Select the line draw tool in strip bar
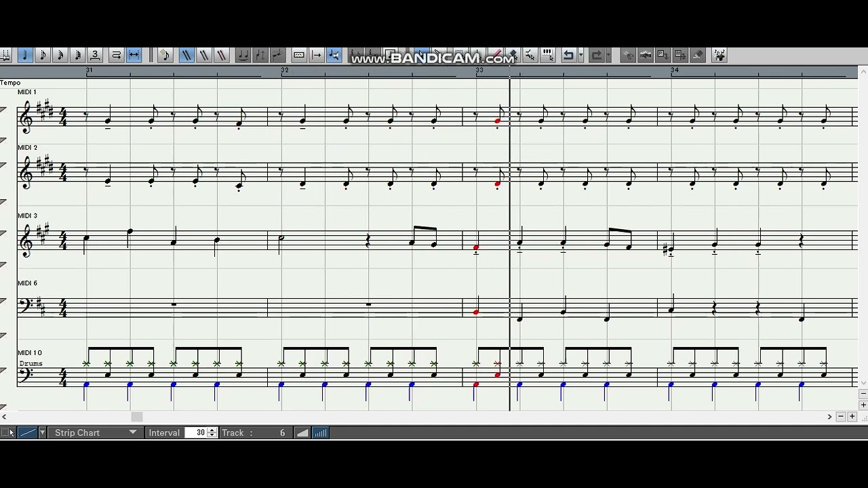Screen dimensions: 868x488 coord(27,432)
